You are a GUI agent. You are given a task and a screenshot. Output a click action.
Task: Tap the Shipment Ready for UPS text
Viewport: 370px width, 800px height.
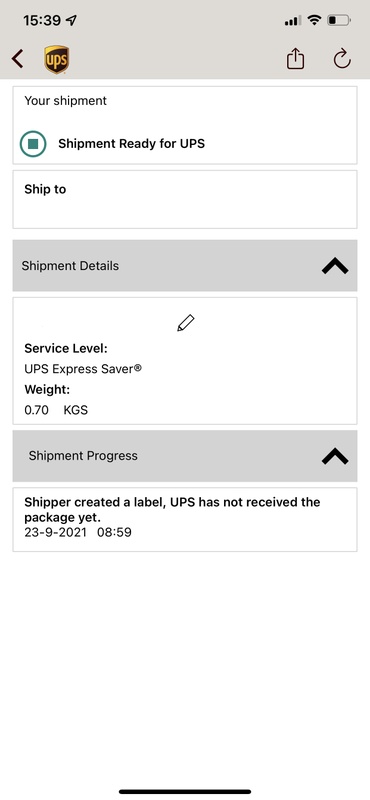(x=131, y=143)
